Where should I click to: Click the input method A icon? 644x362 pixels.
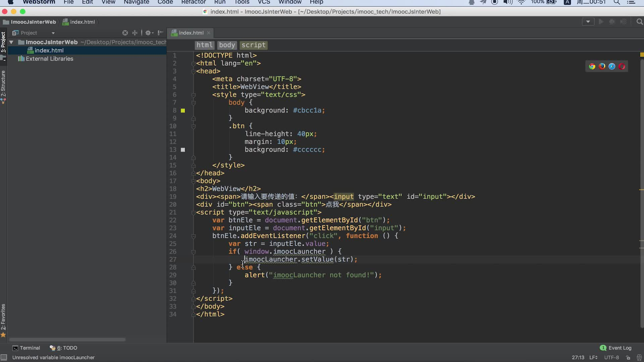point(567,2)
